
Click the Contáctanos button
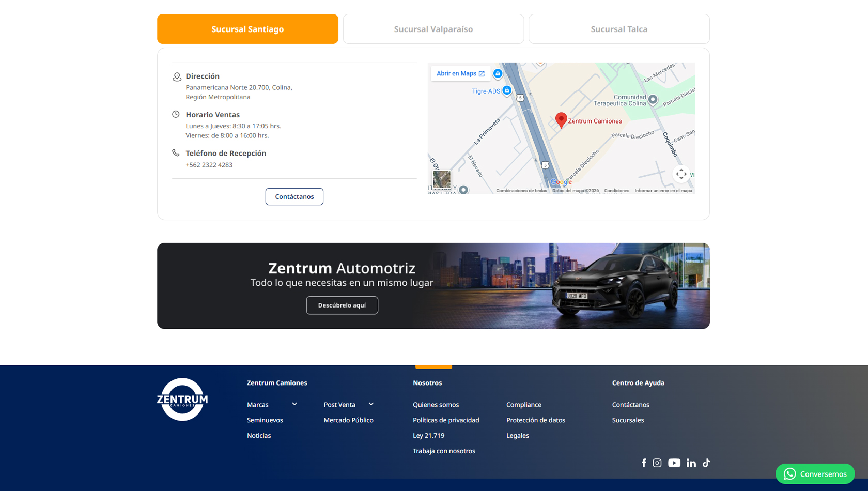tap(295, 196)
